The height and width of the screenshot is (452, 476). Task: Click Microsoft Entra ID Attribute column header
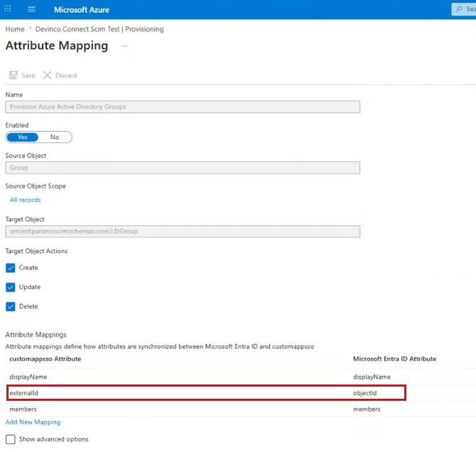pyautogui.click(x=394, y=359)
